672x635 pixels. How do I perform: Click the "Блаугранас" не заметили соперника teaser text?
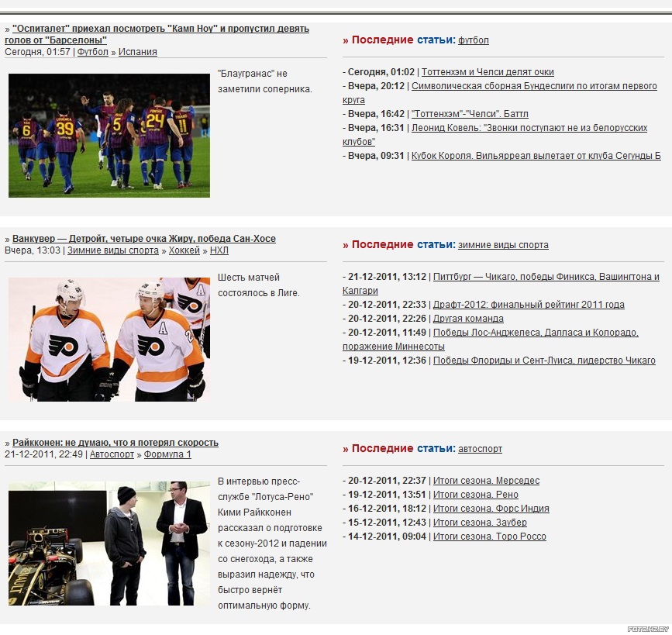pos(265,81)
